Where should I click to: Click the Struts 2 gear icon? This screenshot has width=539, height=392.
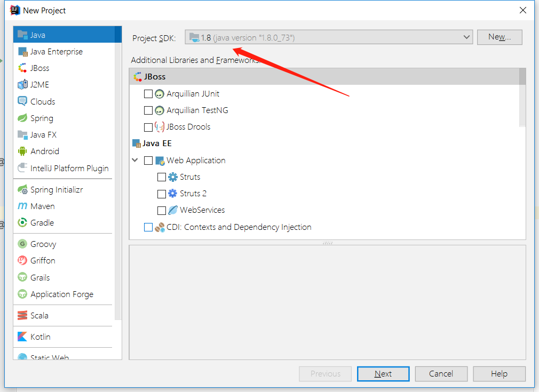(x=172, y=194)
